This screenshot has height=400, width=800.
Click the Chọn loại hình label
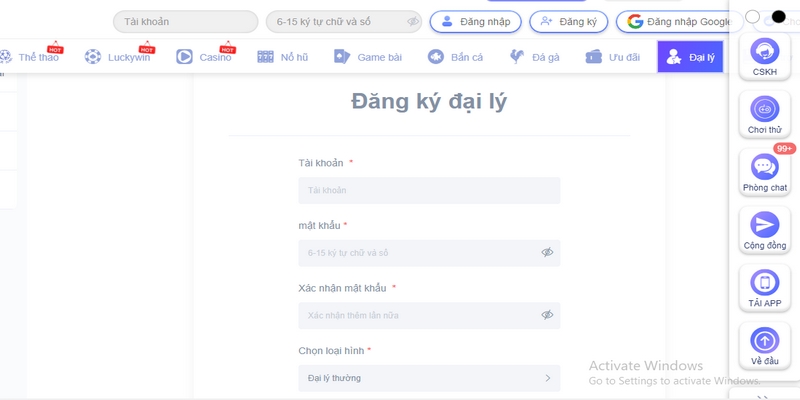tap(331, 351)
